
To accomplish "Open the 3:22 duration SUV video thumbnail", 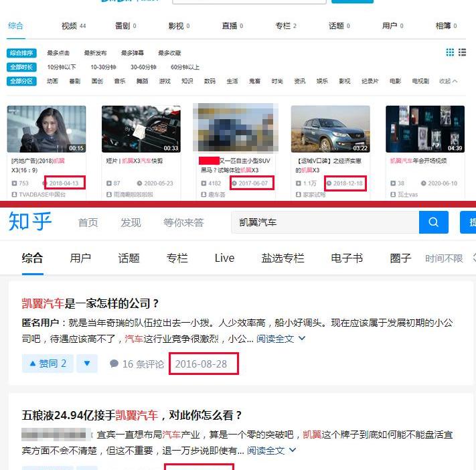I will (x=330, y=129).
